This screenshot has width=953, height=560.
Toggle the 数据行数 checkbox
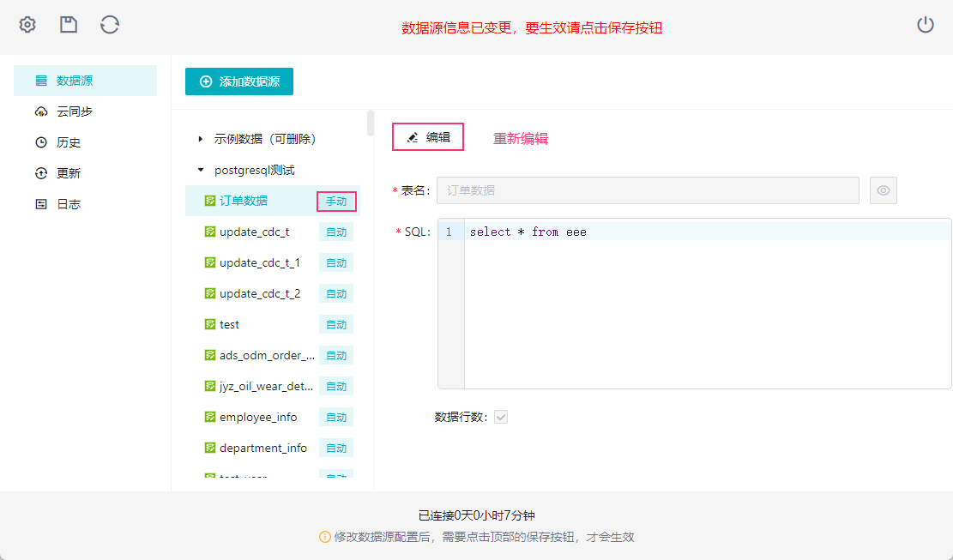501,417
